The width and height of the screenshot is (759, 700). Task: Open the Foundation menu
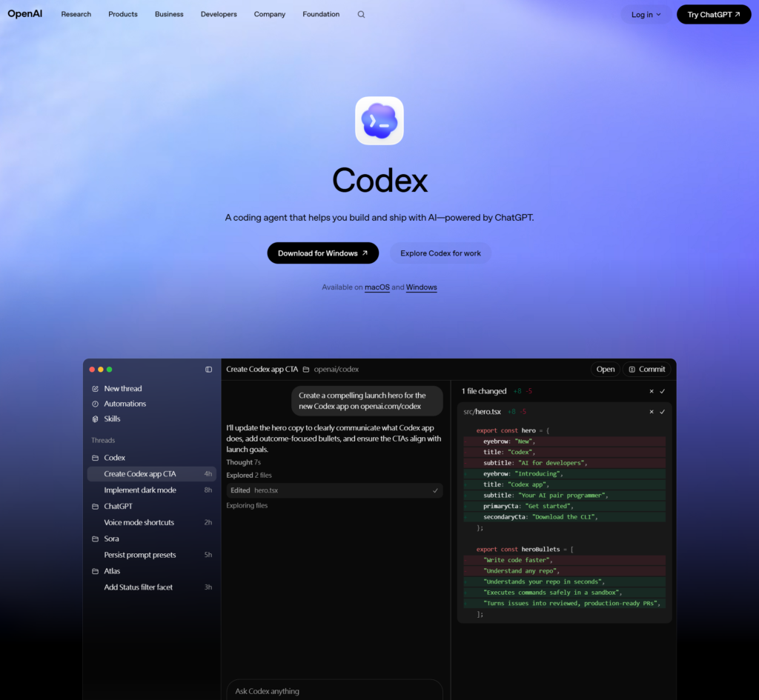[321, 14]
